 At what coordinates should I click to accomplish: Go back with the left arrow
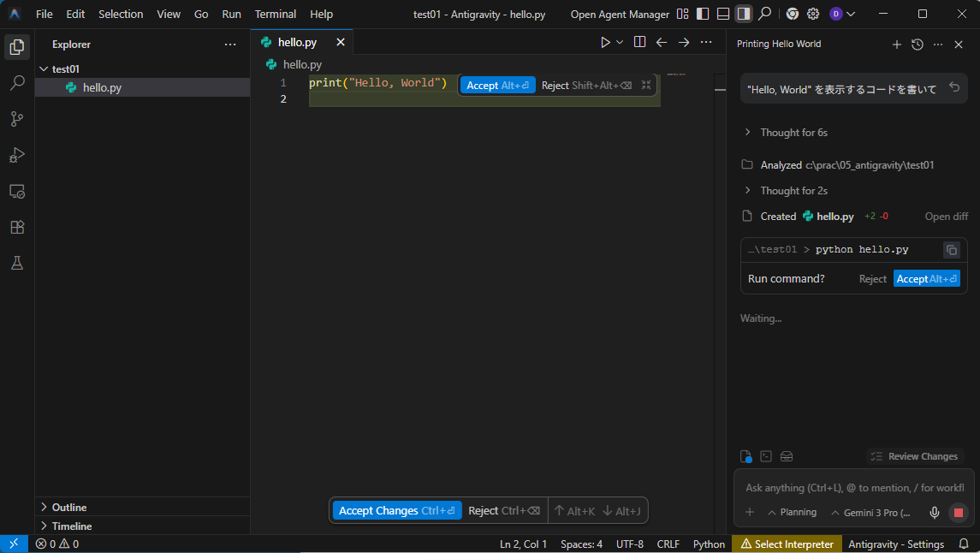pos(662,43)
